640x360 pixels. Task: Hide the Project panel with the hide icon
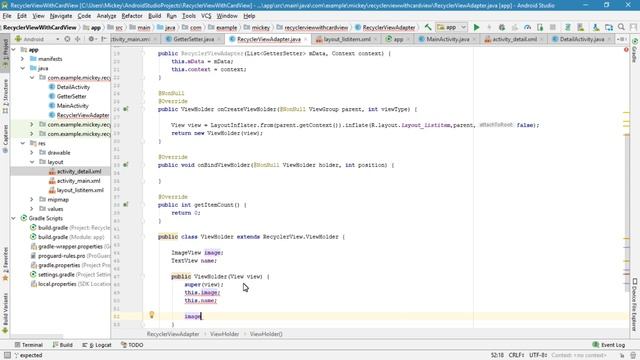point(104,39)
